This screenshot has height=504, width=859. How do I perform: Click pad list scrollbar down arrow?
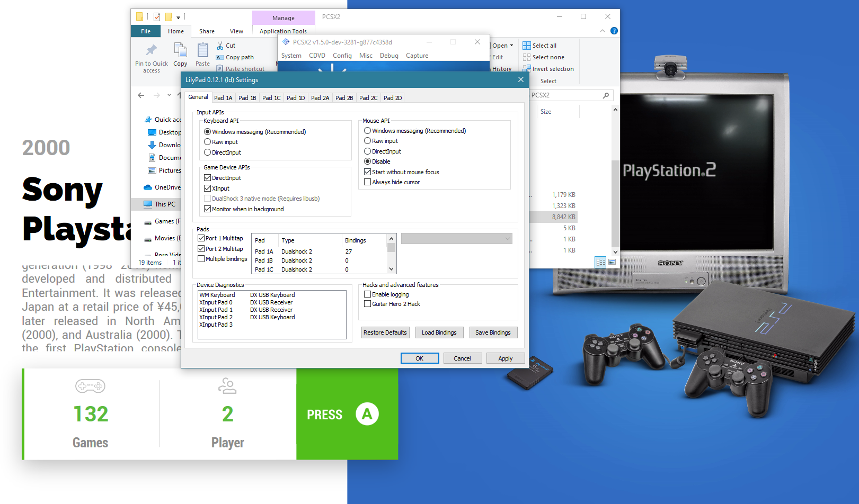pos(391,269)
